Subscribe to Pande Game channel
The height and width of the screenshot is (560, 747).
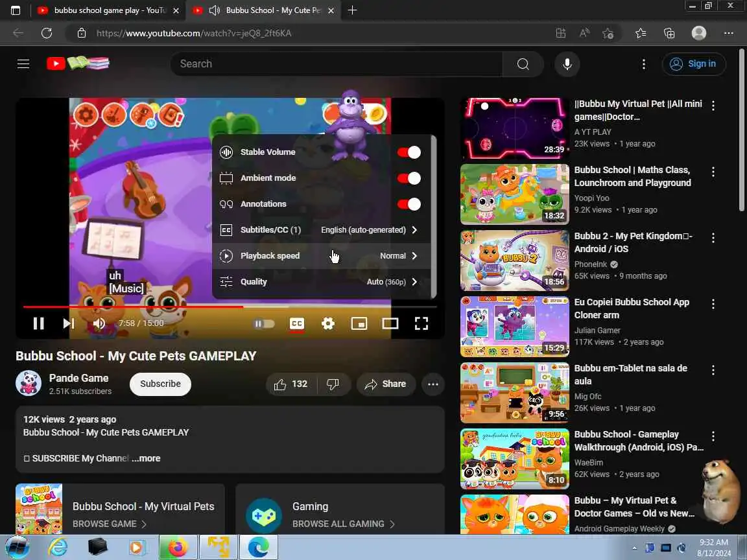(161, 384)
